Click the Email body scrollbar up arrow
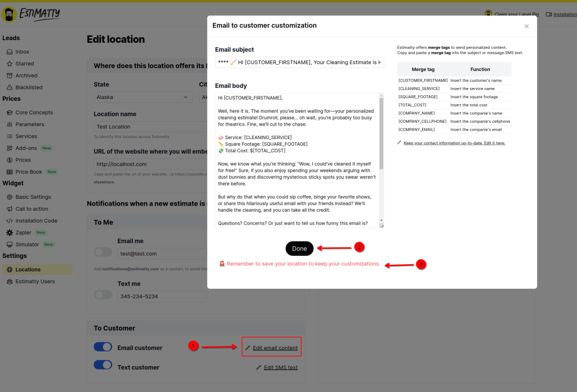 pyautogui.click(x=381, y=96)
